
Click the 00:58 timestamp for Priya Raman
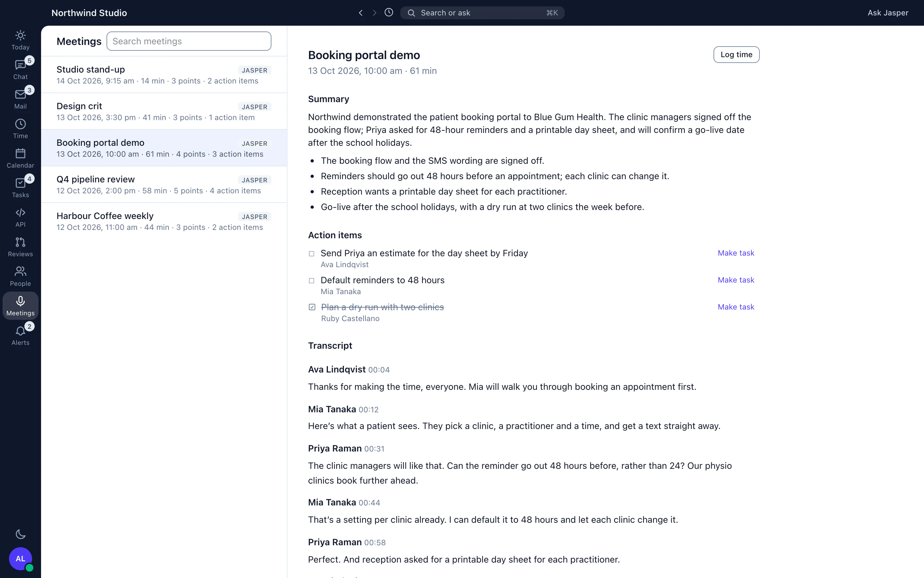tap(375, 543)
